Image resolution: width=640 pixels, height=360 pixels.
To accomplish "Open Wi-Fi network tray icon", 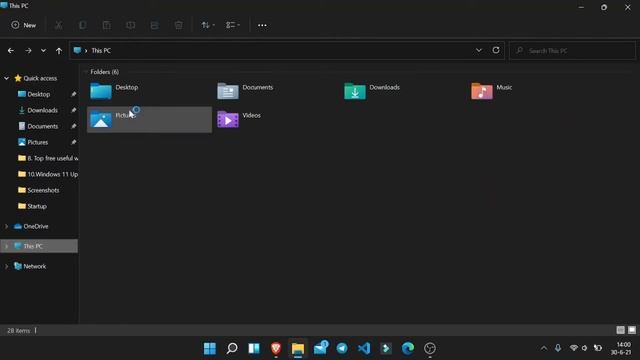I will [x=574, y=348].
